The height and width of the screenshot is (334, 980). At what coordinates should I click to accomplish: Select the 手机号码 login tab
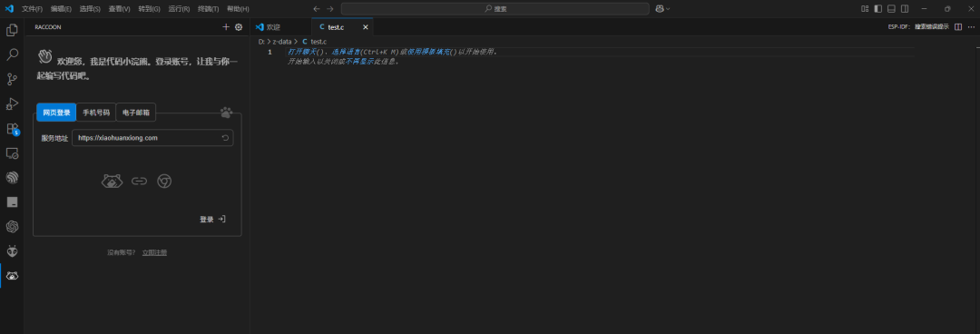coord(96,113)
